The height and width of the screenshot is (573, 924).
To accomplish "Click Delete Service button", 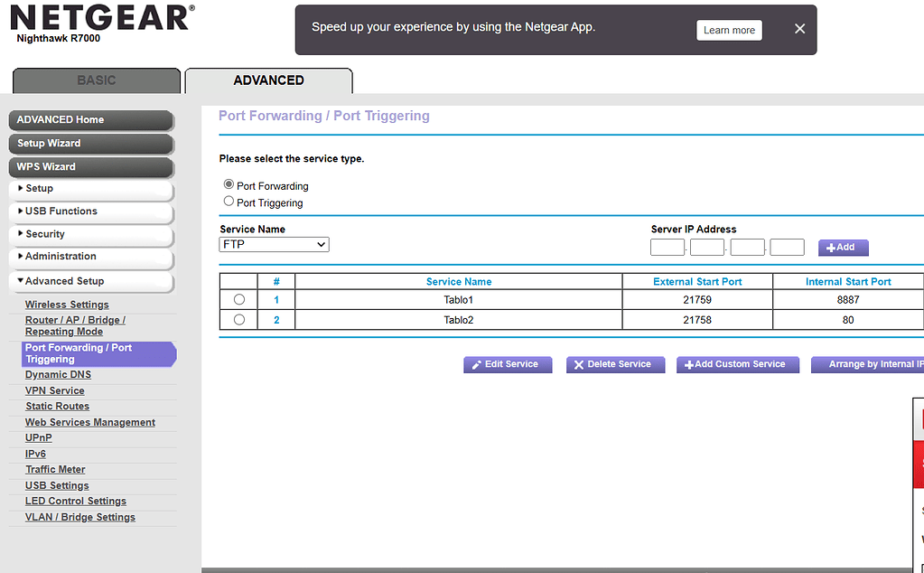I will coord(616,365).
